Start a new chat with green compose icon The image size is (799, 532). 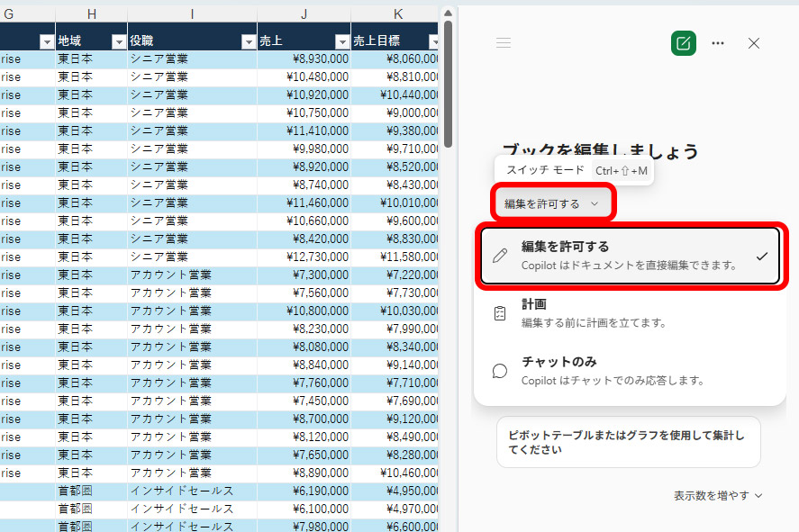[x=684, y=43]
